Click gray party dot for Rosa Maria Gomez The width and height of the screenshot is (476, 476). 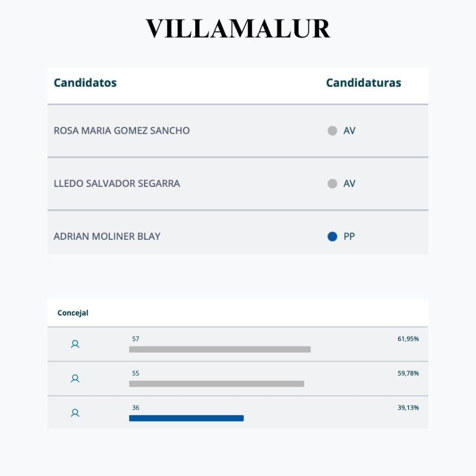pos(332,131)
